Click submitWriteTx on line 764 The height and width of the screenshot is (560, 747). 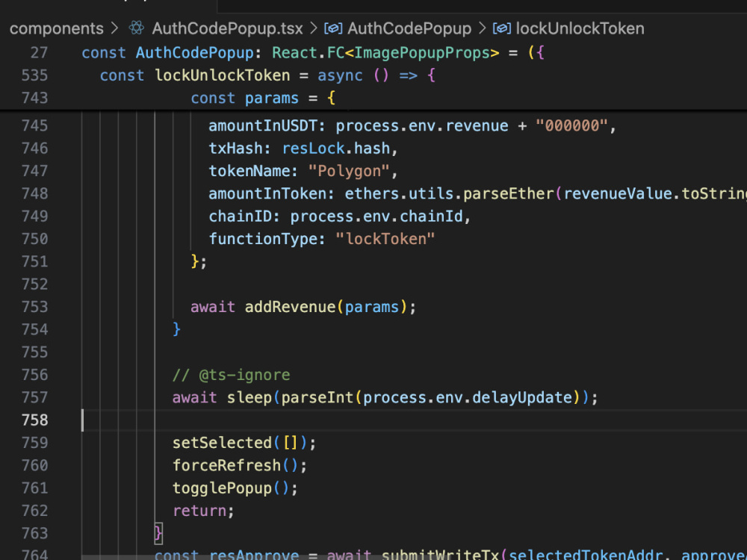point(440,556)
